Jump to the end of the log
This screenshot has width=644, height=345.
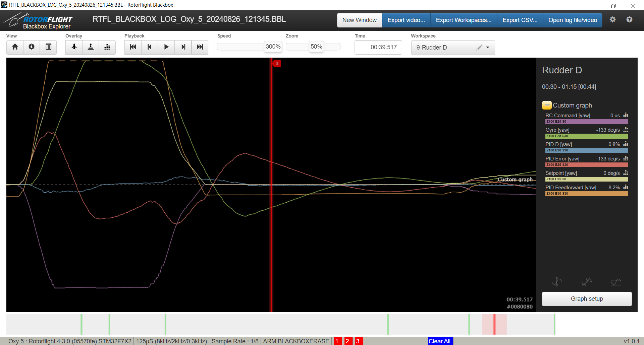pyautogui.click(x=200, y=47)
